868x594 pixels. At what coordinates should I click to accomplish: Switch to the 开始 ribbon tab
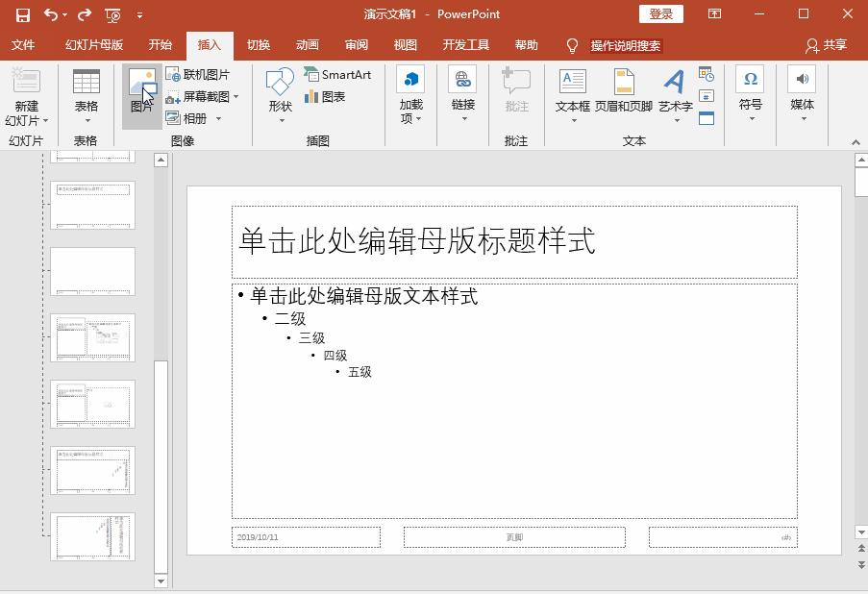coord(160,44)
